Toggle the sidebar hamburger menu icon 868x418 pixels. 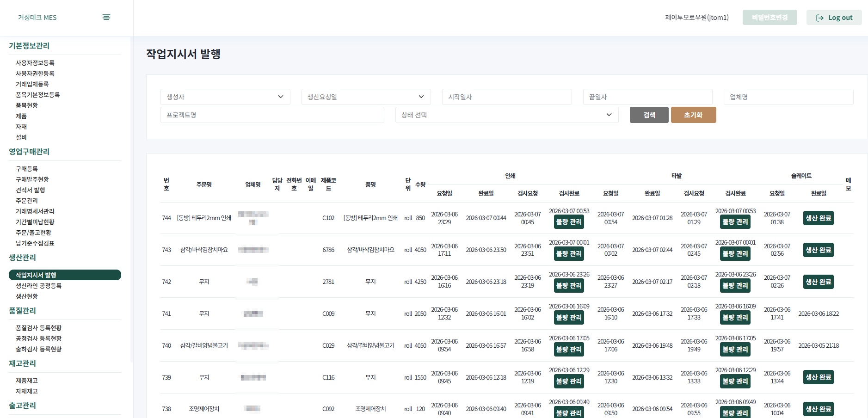pos(106,17)
